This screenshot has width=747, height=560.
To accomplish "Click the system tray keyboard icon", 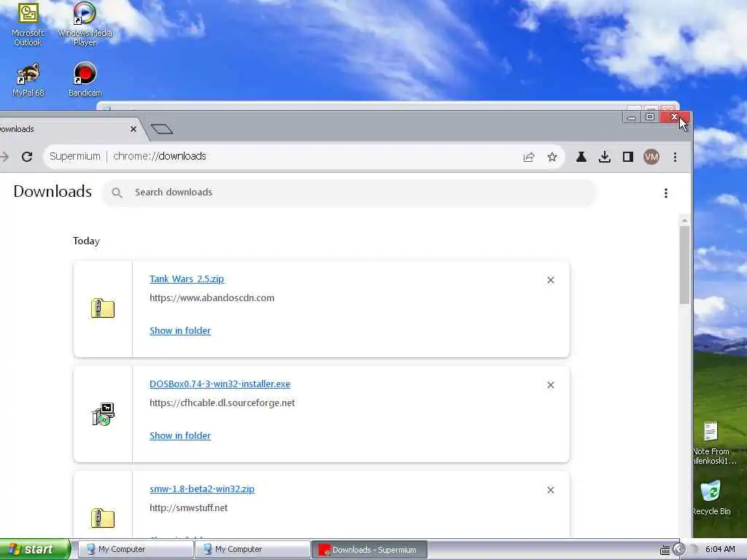I will [665, 550].
